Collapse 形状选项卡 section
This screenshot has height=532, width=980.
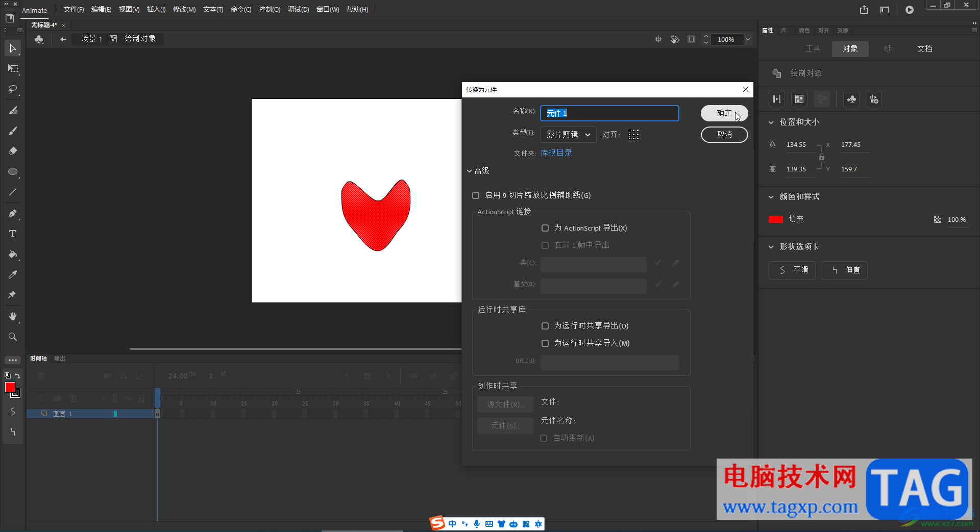coord(771,247)
